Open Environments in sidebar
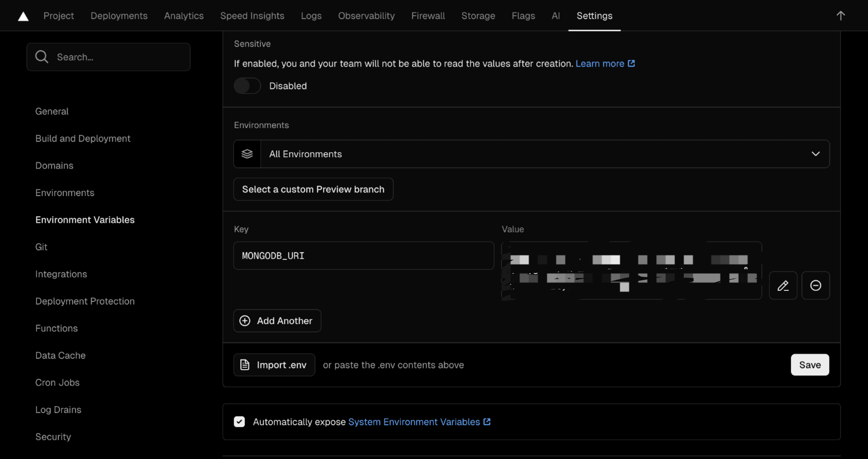Viewport: 868px width, 459px height. tap(65, 193)
